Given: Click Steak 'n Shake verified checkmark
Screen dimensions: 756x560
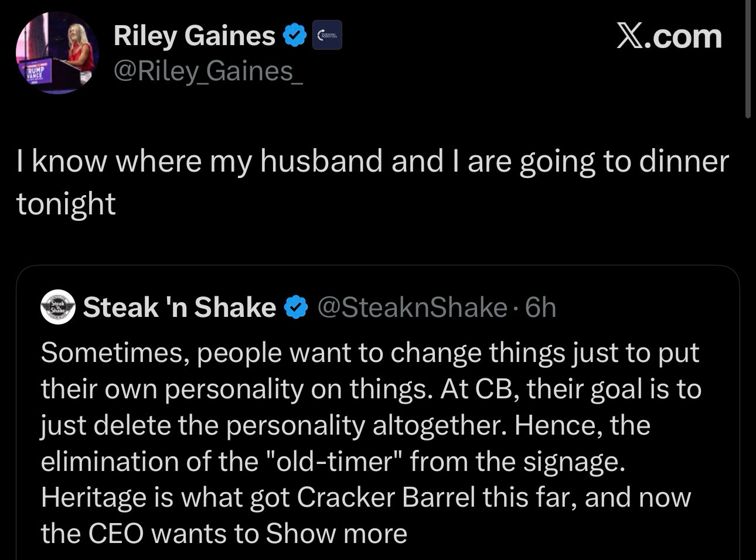Looking at the screenshot, I should coord(296,307).
